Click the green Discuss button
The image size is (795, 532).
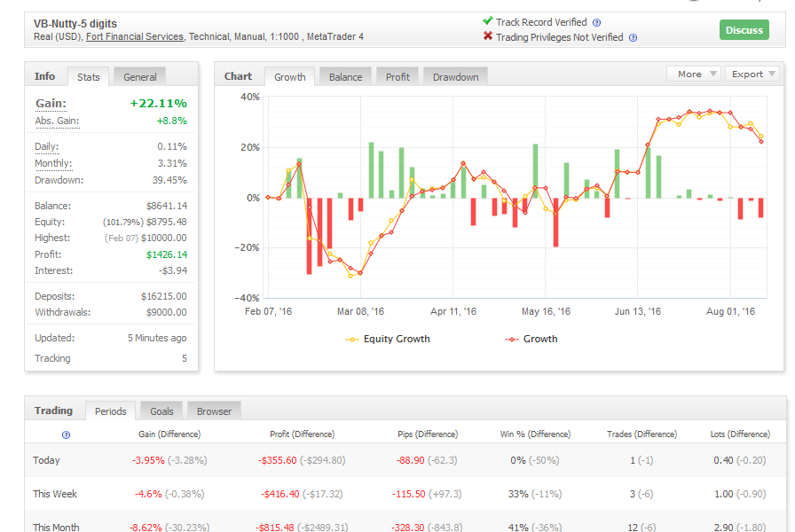[x=744, y=30]
